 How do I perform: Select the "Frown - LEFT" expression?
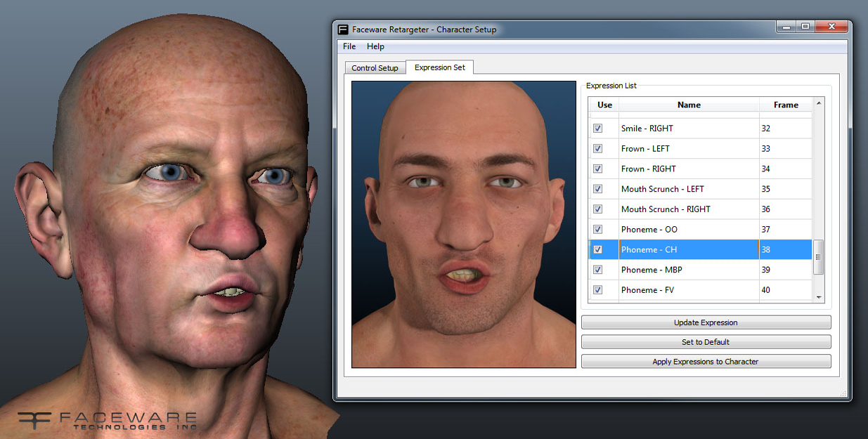[645, 149]
